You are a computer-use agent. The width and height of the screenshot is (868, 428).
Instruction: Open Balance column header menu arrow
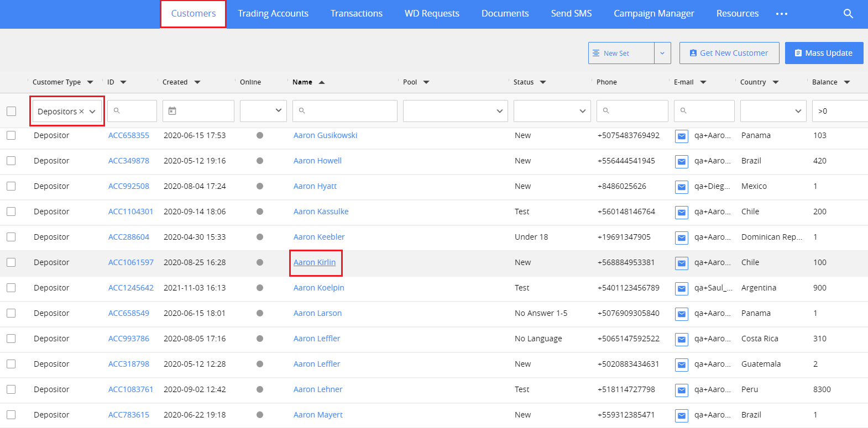[x=847, y=82]
